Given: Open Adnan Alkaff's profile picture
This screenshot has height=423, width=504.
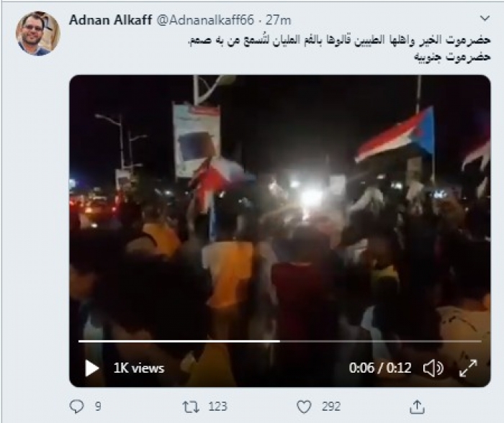Looking at the screenshot, I should (38, 33).
